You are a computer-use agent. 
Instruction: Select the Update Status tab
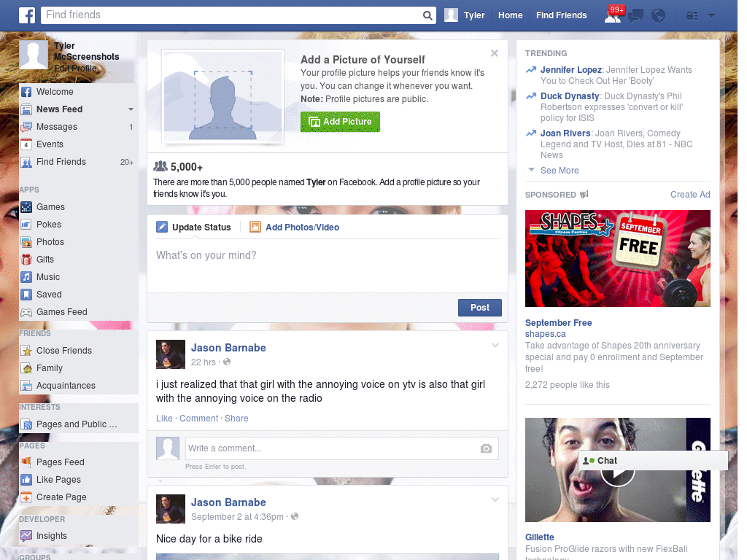click(193, 227)
